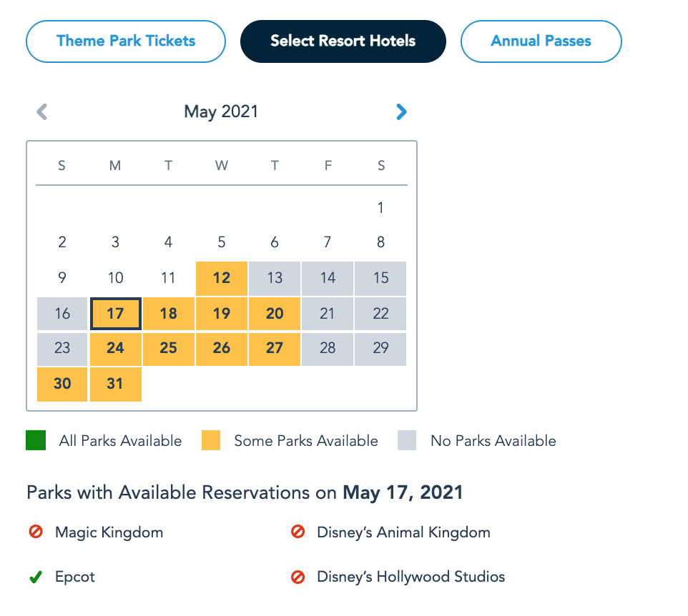Click the green Epcot available checkmark

(x=35, y=577)
